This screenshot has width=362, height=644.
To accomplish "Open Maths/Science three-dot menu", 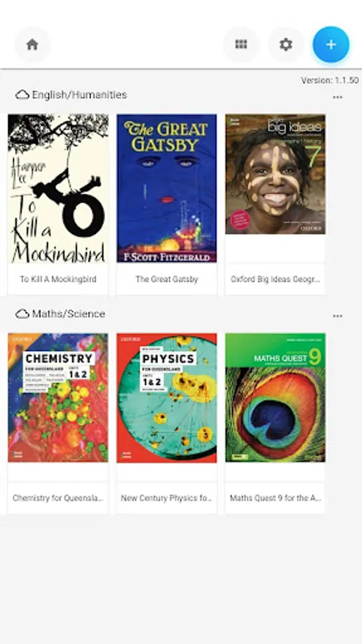I will (x=338, y=316).
